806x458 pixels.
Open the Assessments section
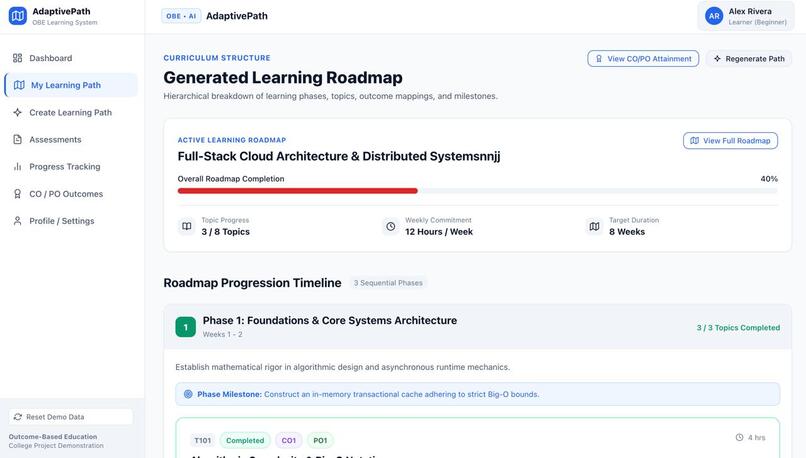71,139
